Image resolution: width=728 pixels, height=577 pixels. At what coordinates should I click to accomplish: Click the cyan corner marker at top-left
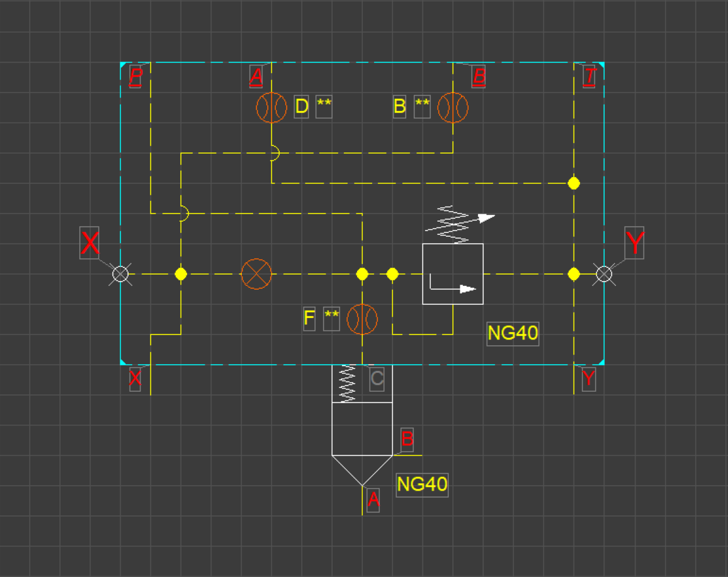click(x=123, y=65)
